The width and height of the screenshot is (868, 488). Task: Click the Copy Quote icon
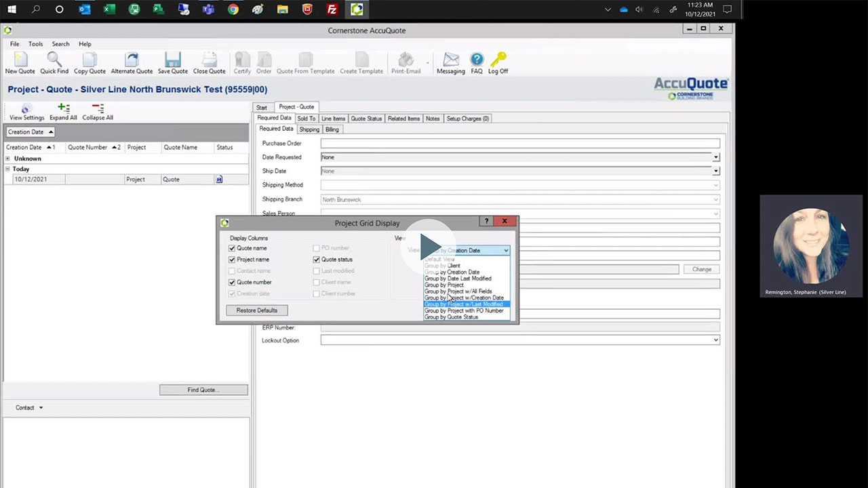coord(90,60)
